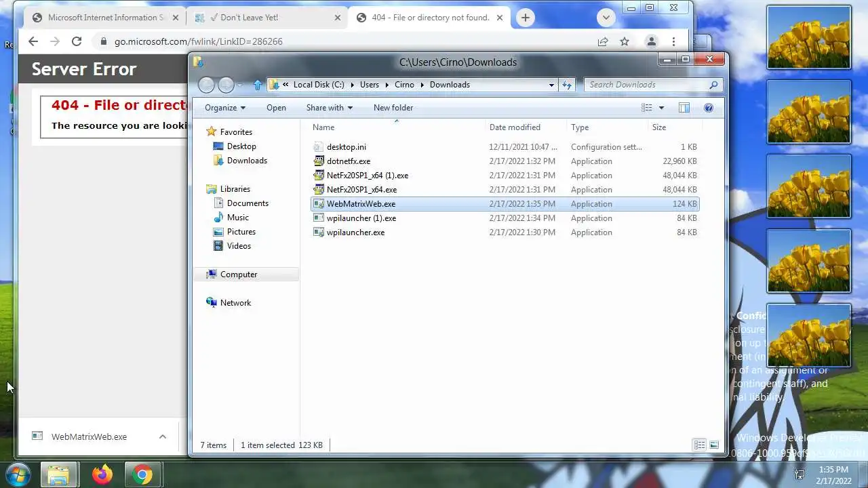Open Firefox from the taskbar

[x=102, y=475]
